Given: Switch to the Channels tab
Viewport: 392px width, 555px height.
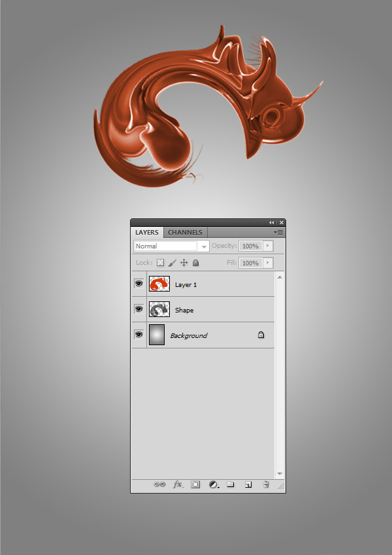Looking at the screenshot, I should pyautogui.click(x=186, y=232).
